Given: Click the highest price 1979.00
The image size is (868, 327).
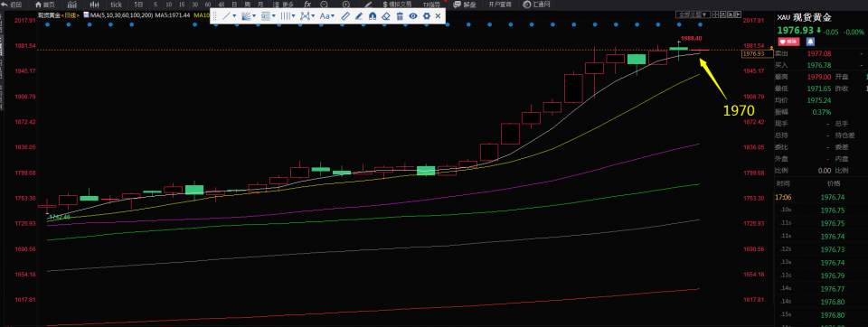Looking at the screenshot, I should [x=819, y=77].
